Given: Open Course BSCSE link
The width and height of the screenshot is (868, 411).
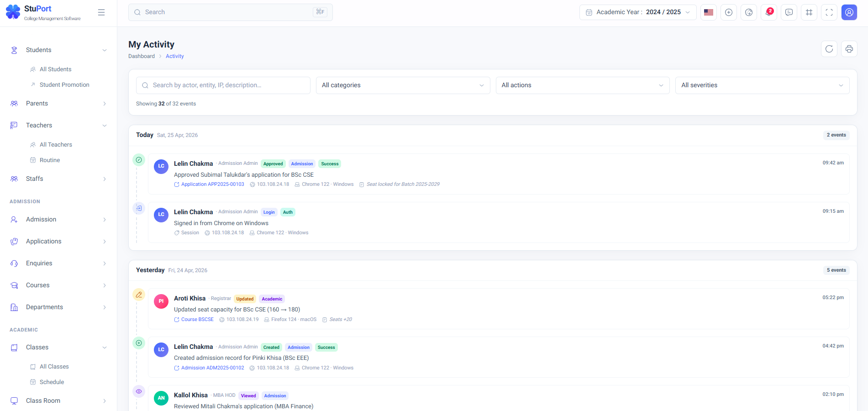Looking at the screenshot, I should tap(194, 320).
